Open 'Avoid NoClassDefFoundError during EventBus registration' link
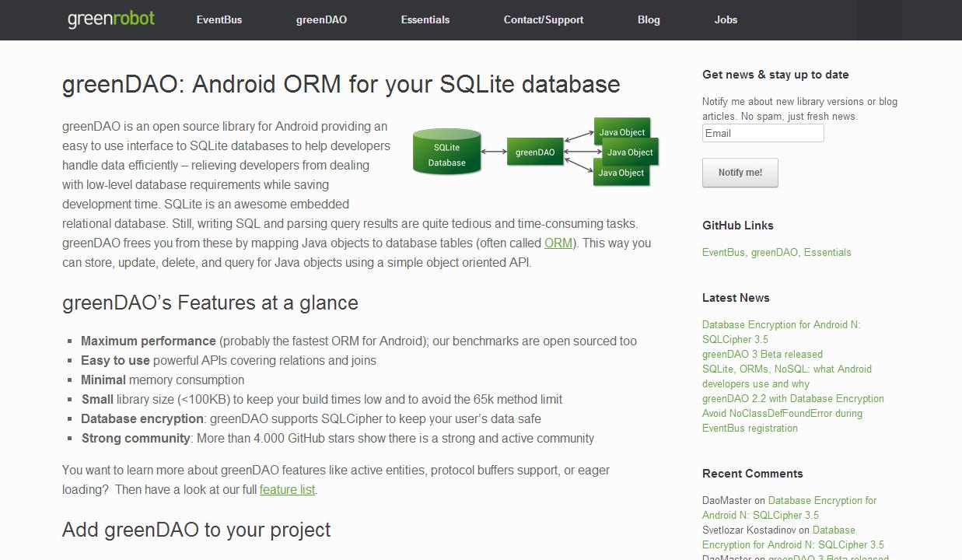 pyautogui.click(x=782, y=420)
